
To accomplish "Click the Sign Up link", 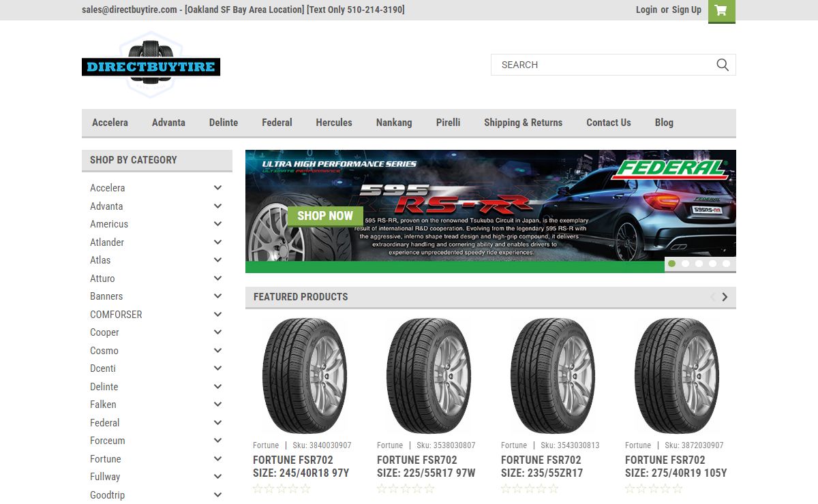I will tap(686, 10).
